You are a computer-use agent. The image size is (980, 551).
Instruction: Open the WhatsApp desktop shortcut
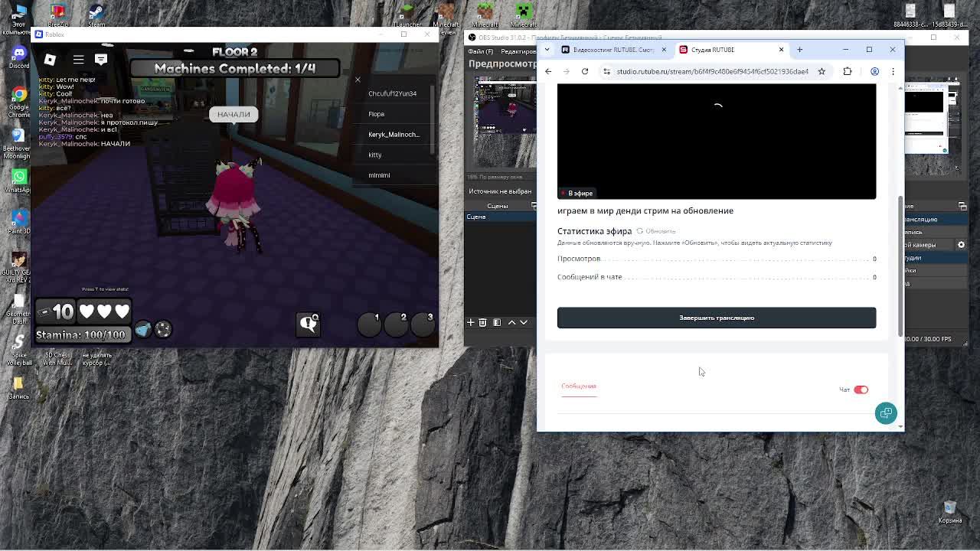point(19,181)
